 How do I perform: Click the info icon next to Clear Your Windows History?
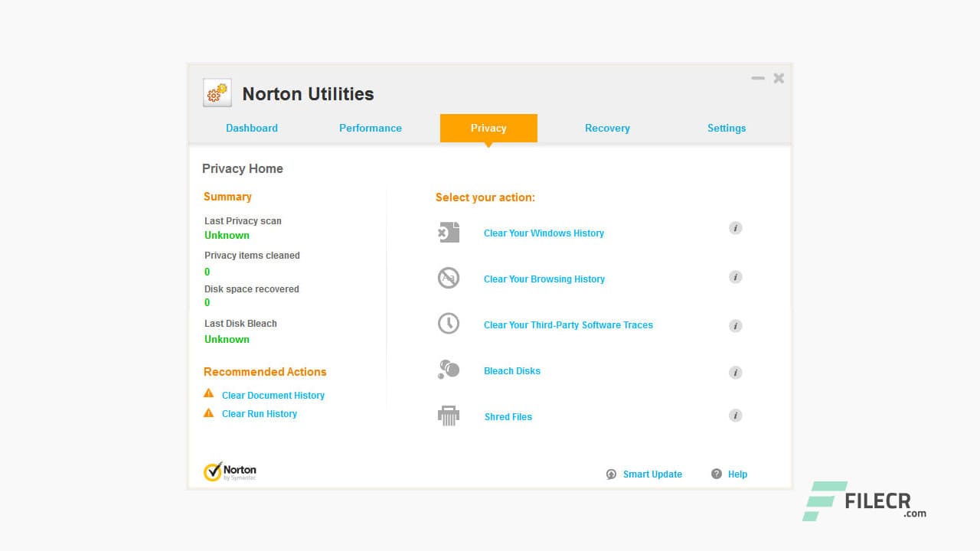pos(735,227)
